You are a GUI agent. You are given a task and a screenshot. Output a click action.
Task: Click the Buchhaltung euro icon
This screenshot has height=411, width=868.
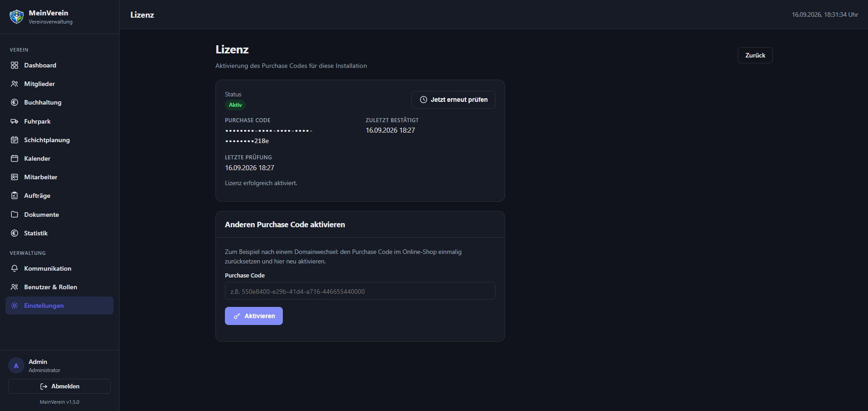pos(14,102)
